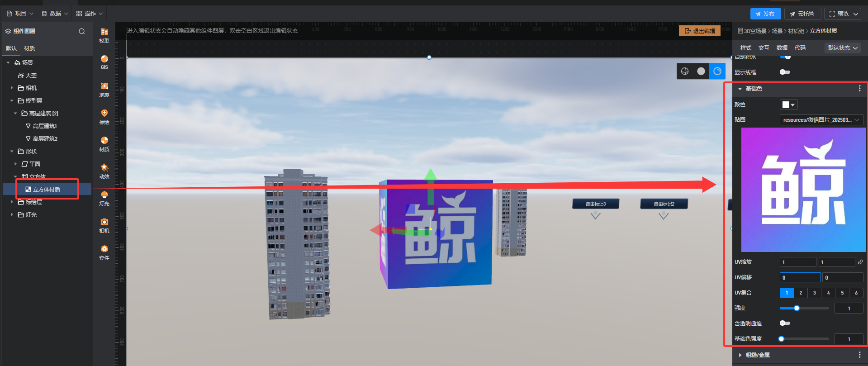The width and height of the screenshot is (868, 366).
Task: Open the 数据 menu in top bar
Action: coord(55,14)
